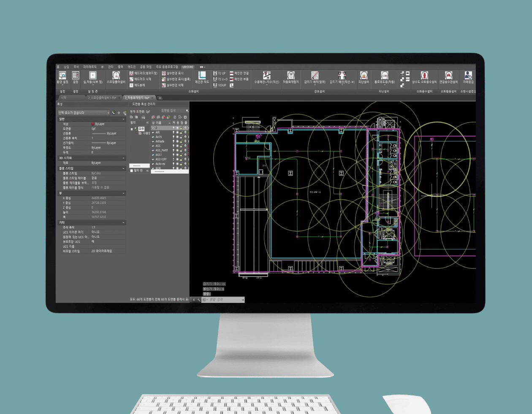Collapse the 일반 properties section
The image size is (532, 414).
pyautogui.click(x=124, y=120)
